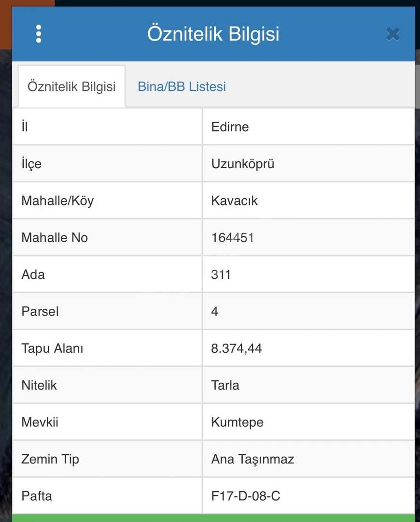Click the green bar below the table
This screenshot has width=420, height=522.
tap(213, 518)
